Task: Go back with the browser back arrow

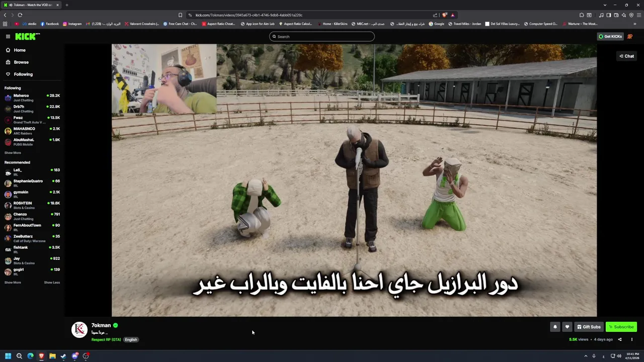Action: click(x=5, y=15)
